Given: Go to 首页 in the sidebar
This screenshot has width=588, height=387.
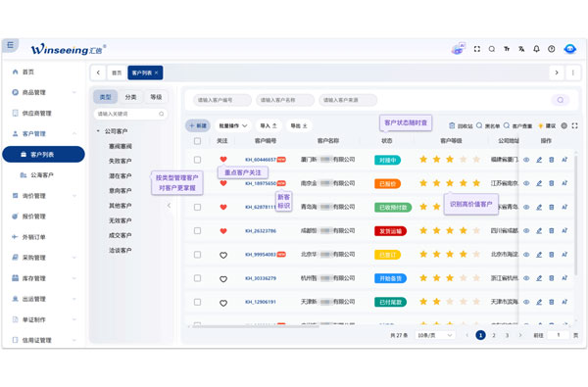Looking at the screenshot, I should [28, 72].
